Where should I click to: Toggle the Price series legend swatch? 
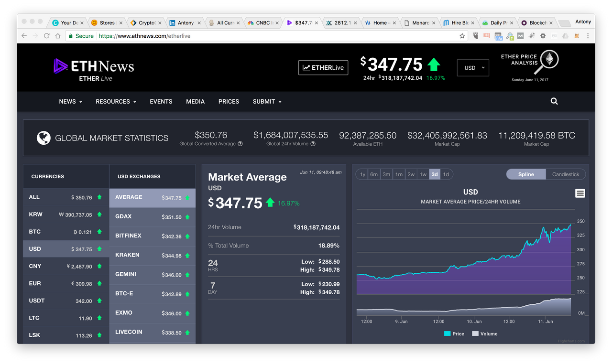(x=447, y=334)
